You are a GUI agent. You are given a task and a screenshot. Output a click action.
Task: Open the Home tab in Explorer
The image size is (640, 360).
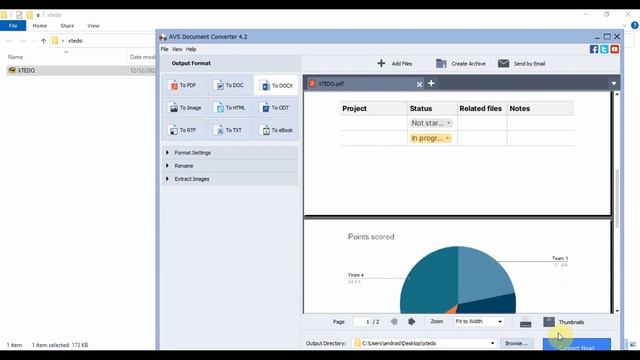(x=40, y=26)
